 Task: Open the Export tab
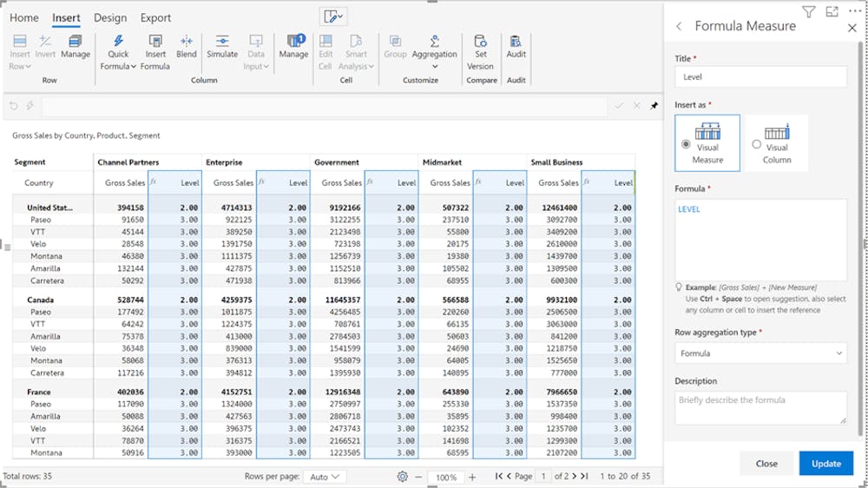pos(155,17)
